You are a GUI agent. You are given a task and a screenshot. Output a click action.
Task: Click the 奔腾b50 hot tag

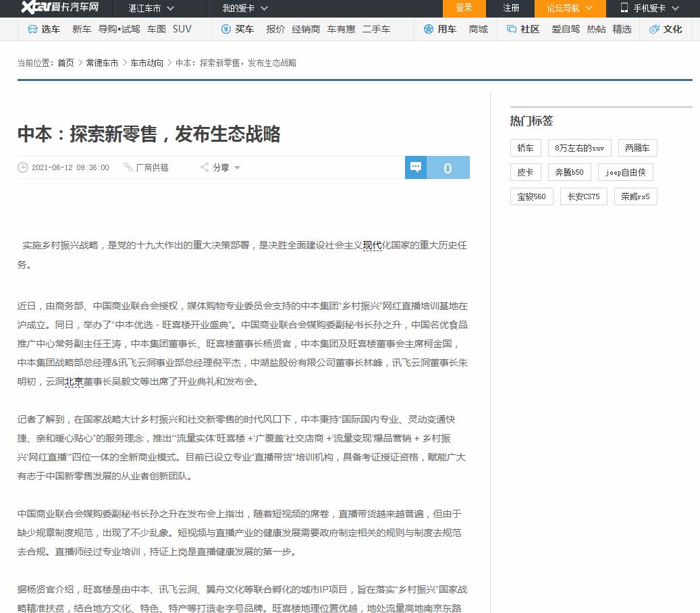pyautogui.click(x=569, y=172)
